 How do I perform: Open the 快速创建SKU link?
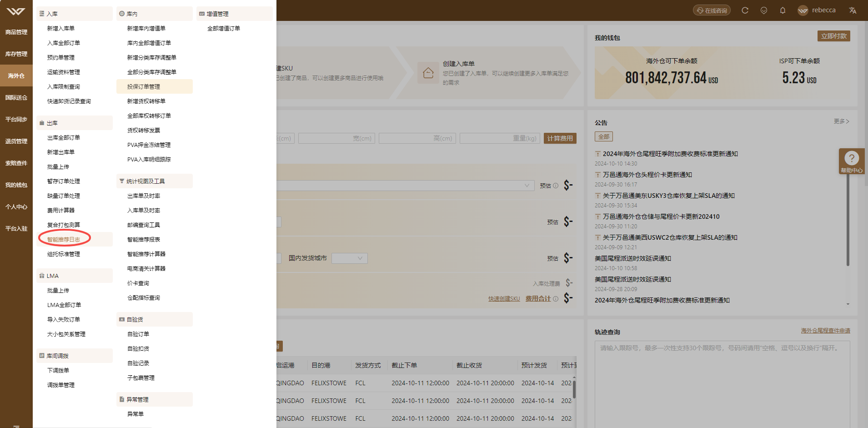(504, 299)
